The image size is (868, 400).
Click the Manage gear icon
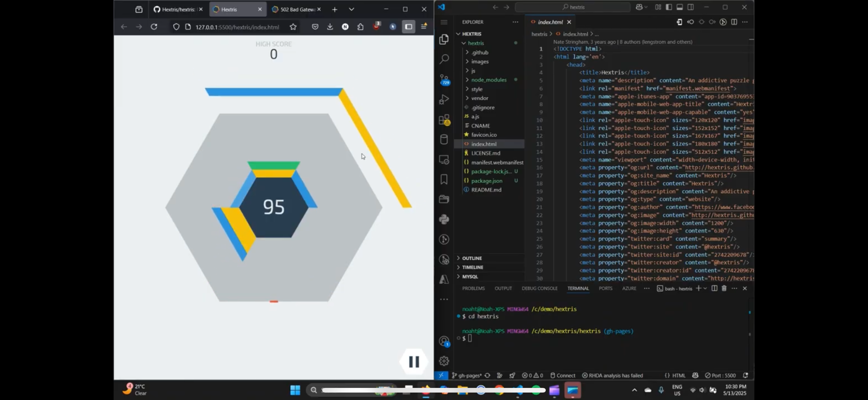click(x=444, y=361)
